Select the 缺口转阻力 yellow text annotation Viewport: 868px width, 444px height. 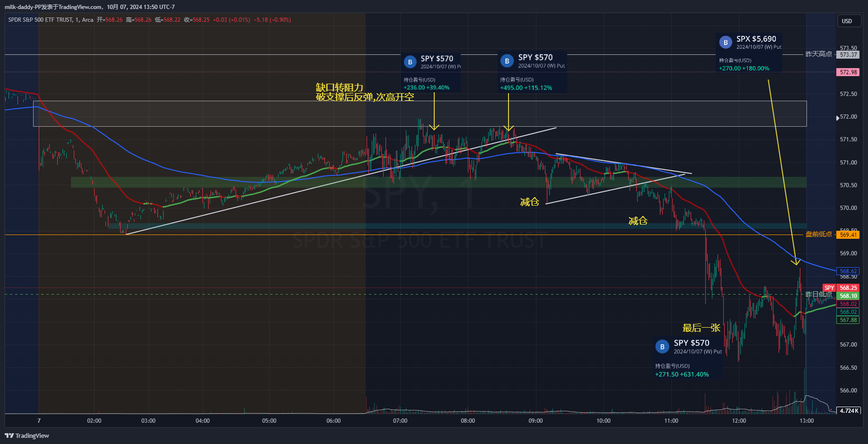point(339,87)
